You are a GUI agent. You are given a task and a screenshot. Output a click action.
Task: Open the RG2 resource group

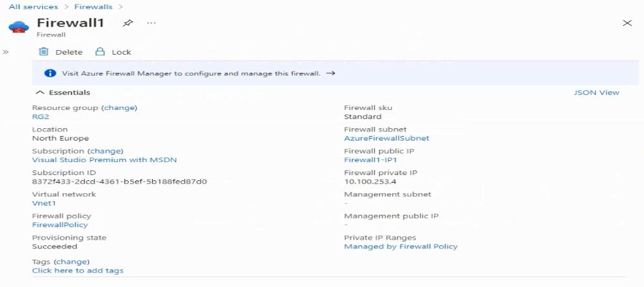click(x=40, y=116)
